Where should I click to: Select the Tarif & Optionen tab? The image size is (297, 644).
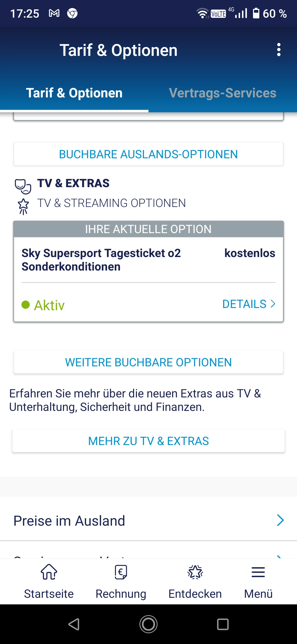click(74, 93)
